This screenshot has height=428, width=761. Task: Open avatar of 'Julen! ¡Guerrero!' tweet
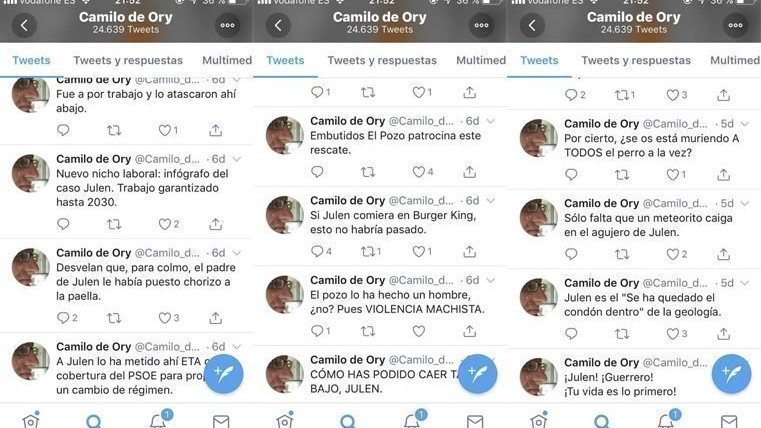click(539, 377)
